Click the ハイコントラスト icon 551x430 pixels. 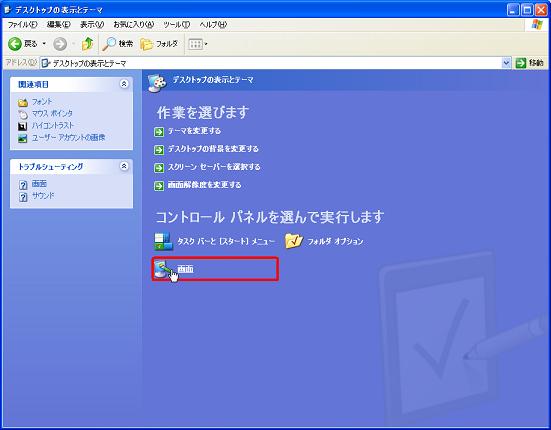coord(22,126)
